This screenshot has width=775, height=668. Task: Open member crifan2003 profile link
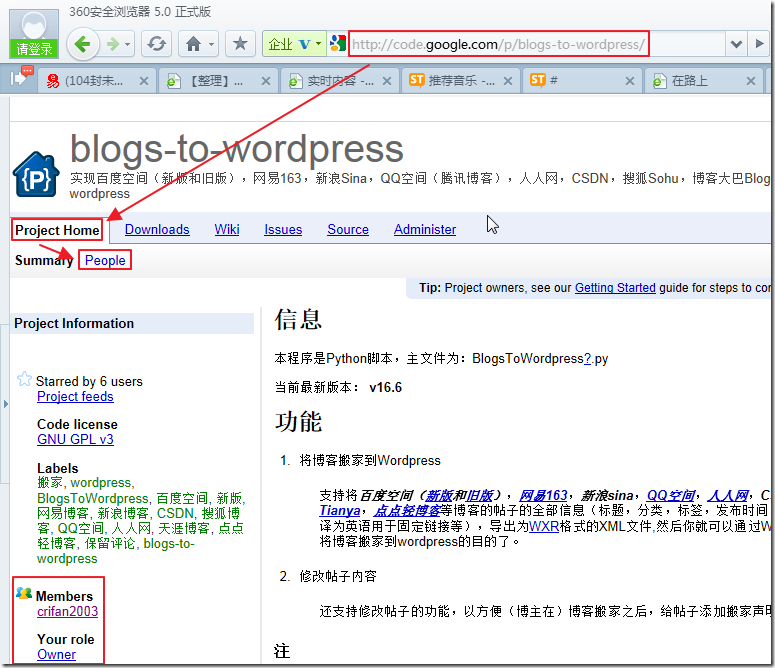(x=67, y=611)
